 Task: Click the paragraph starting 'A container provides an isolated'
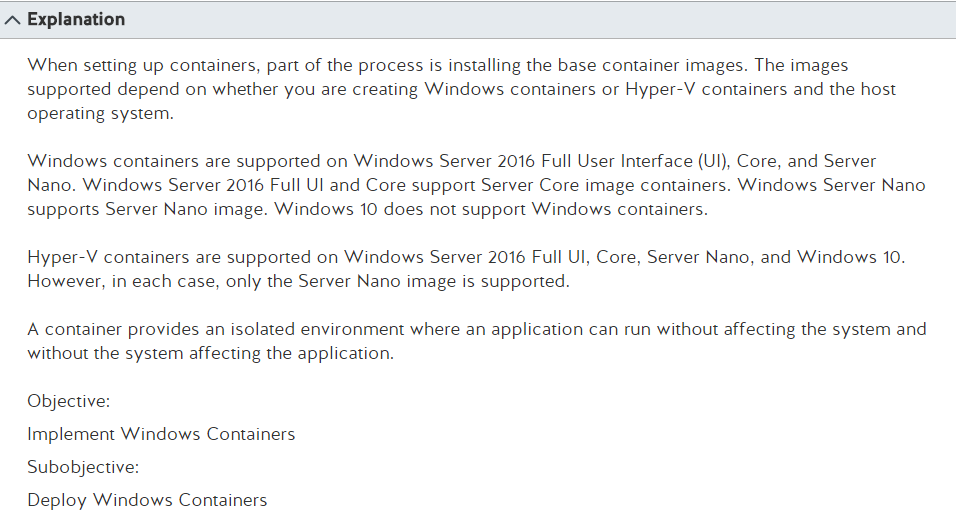(477, 341)
